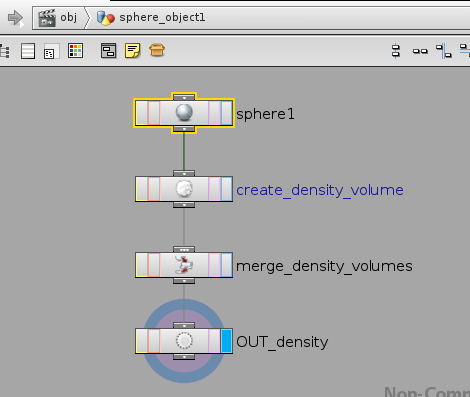The width and height of the screenshot is (470, 397).
Task: Align nodes horizontally with layout icon
Action: coord(420,51)
